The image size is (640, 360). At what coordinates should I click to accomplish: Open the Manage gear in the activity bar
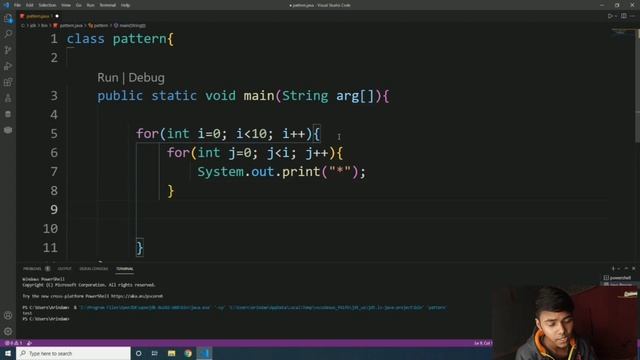(8, 331)
